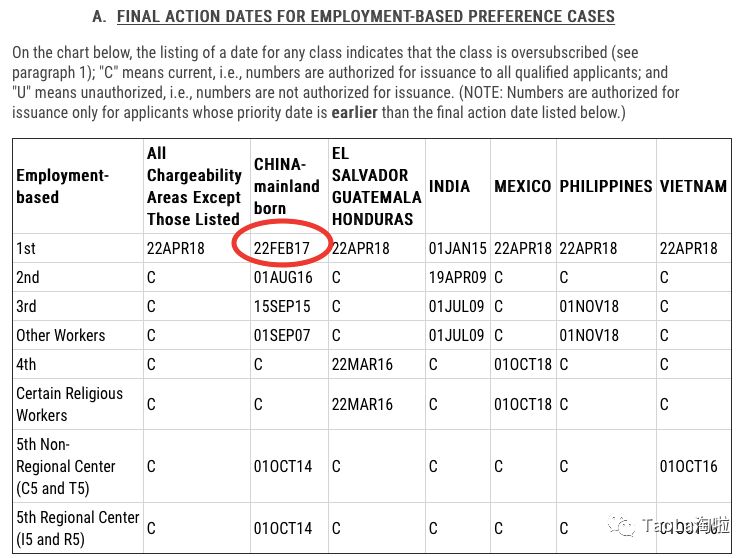Click the All Chargeability Areas column header
This screenshot has height=558, width=754.
(194, 186)
